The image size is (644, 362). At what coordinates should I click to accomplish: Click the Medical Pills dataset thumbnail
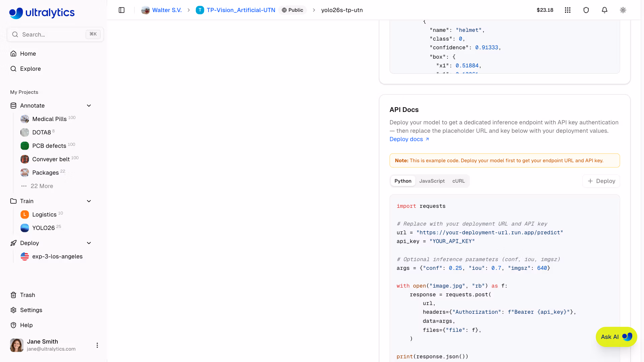coord(25,119)
